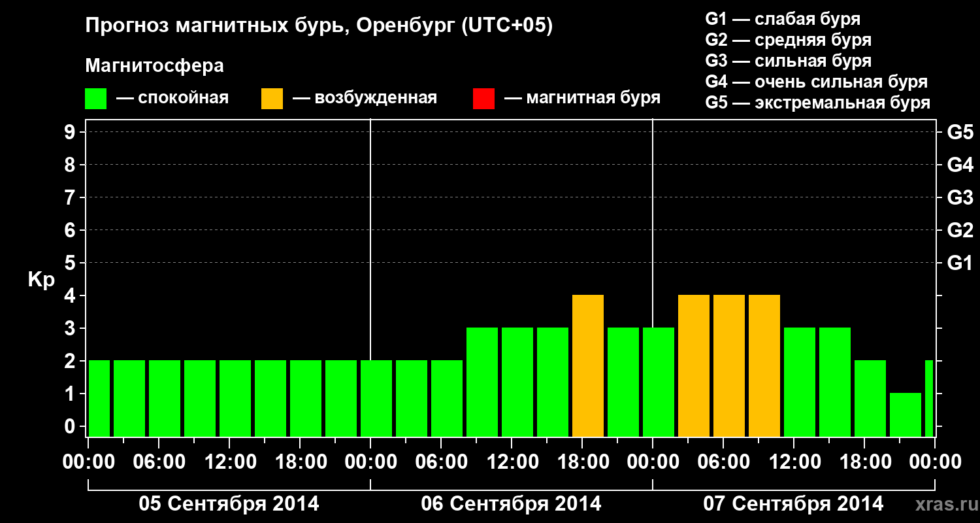Select the 'G1 — слабая буря' legend line

click(x=783, y=19)
